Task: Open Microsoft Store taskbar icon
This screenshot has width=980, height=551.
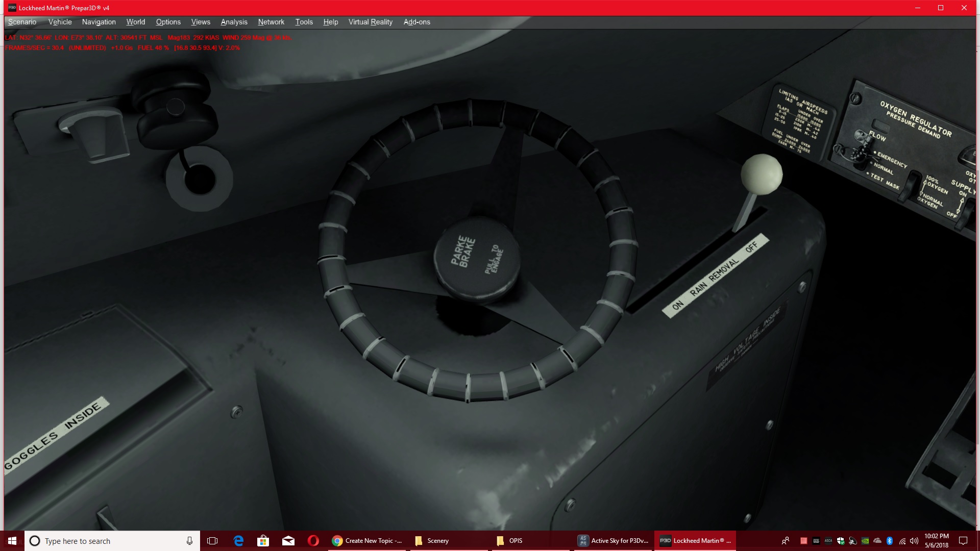Action: (263, 541)
